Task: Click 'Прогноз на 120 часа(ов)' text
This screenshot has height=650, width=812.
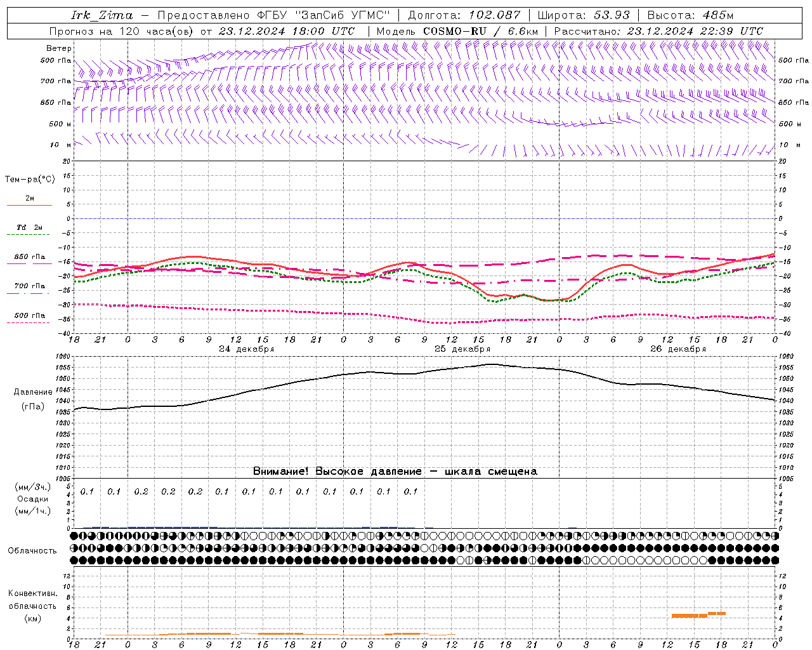Action: pos(121,31)
